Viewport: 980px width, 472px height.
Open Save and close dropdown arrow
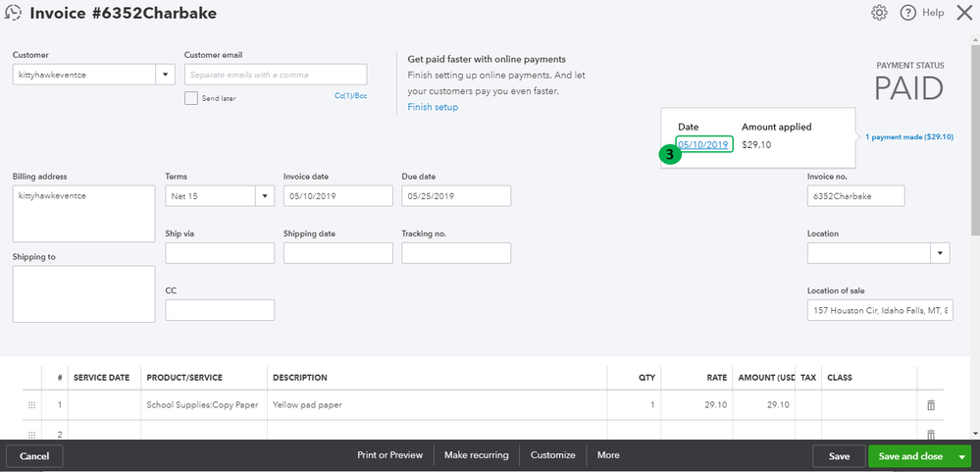[962, 456]
